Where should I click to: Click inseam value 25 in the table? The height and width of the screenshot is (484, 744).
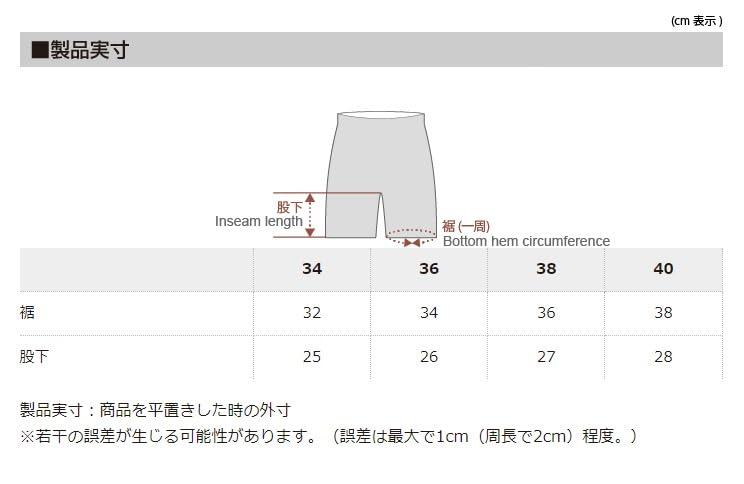tap(312, 356)
